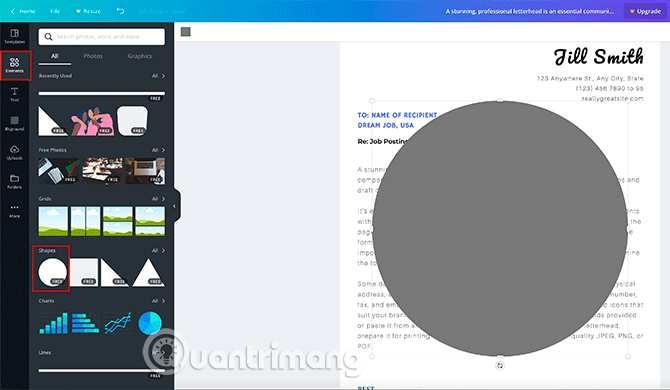The width and height of the screenshot is (670, 390).
Task: Open the Folders sidebar panel
Action: pos(15,182)
